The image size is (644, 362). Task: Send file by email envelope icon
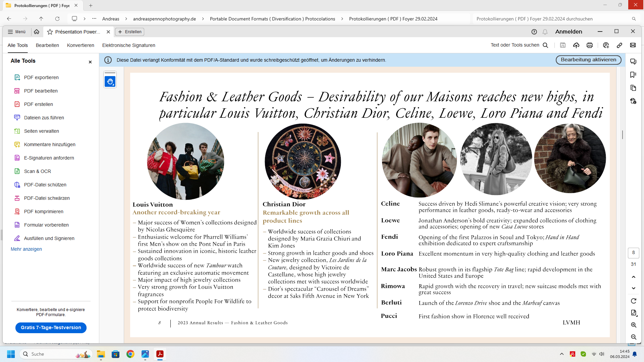click(633, 45)
